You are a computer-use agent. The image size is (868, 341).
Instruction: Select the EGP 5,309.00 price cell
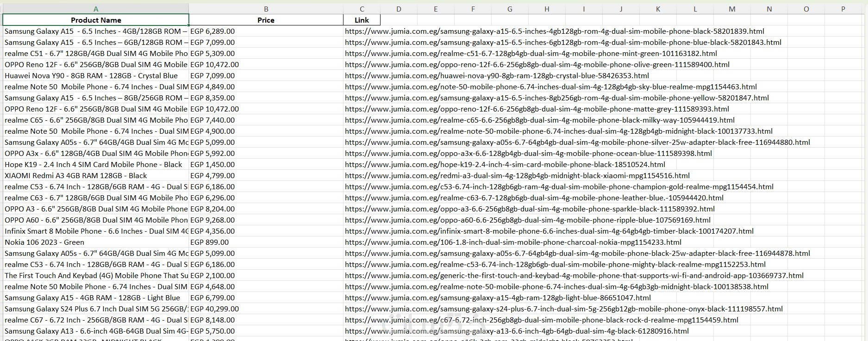(266, 53)
